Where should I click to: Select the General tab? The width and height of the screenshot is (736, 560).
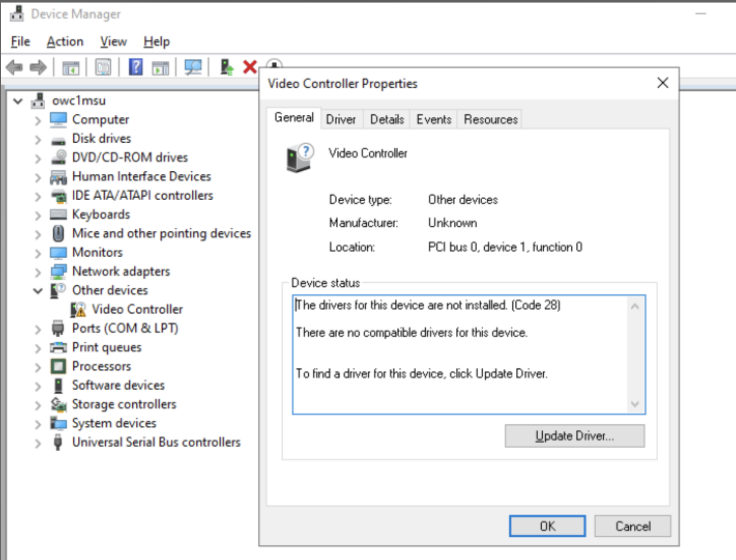coord(294,118)
